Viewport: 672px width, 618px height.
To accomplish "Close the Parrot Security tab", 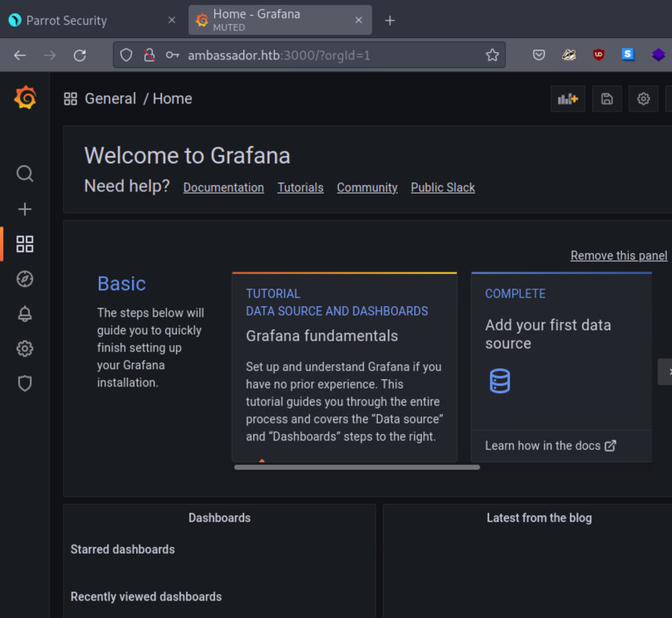I will pos(172,20).
